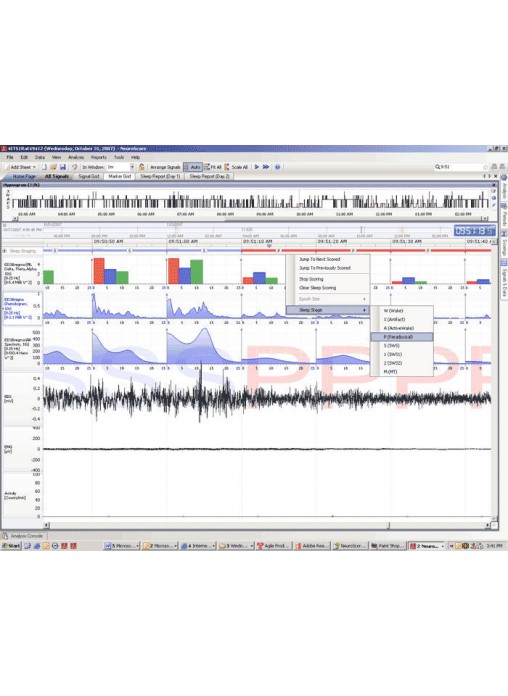
Task: Click the lock icon next to window dropdown
Action: click(141, 167)
